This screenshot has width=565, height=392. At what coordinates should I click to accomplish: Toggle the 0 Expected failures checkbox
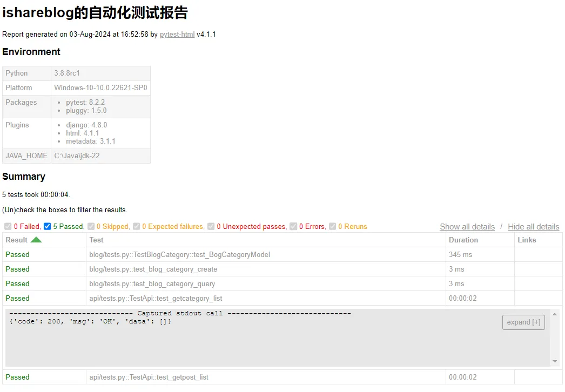[137, 227]
